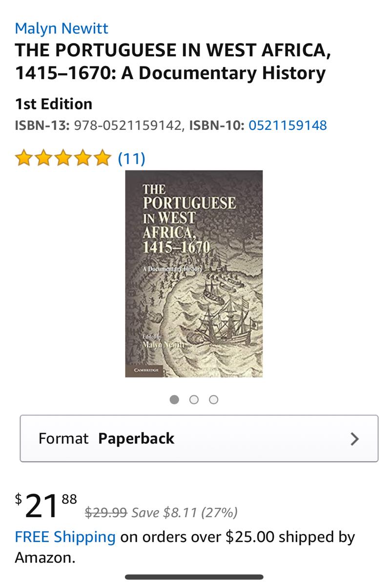Tap the book cover image

(x=194, y=273)
